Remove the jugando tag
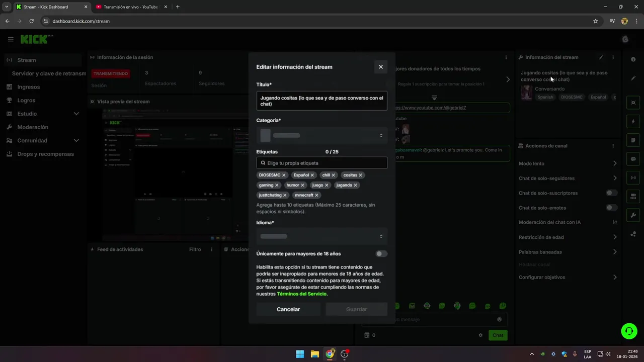The height and width of the screenshot is (362, 644). pos(355,185)
